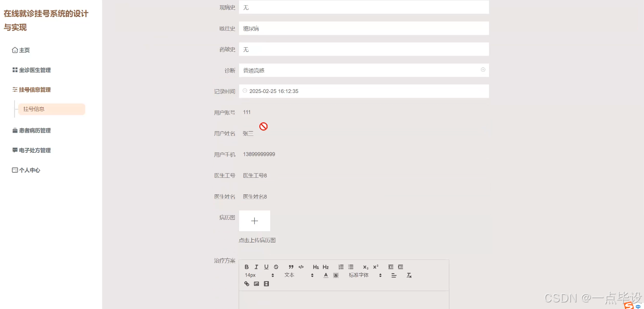Underline text via toolbar

pos(266,267)
